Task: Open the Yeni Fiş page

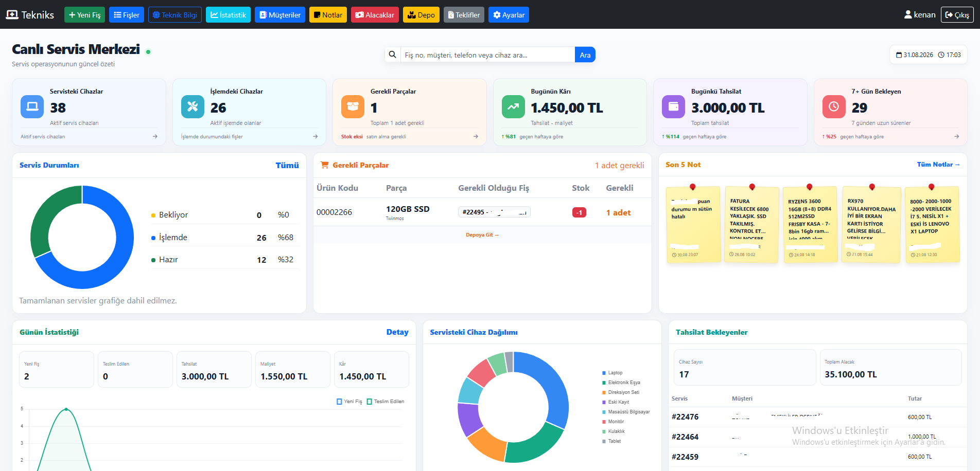Action: [x=84, y=15]
